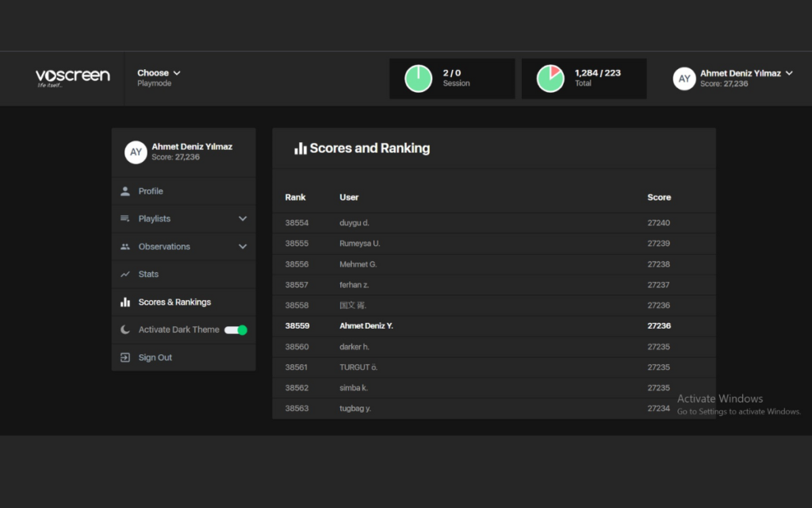812x508 pixels.
Task: Click the dark theme moon icon
Action: coord(125,329)
